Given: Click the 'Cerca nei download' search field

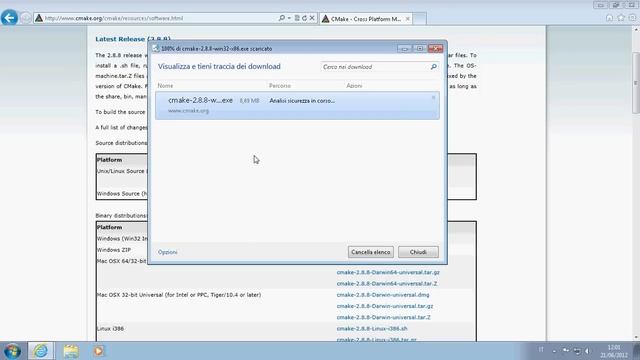Looking at the screenshot, I should coord(375,67).
